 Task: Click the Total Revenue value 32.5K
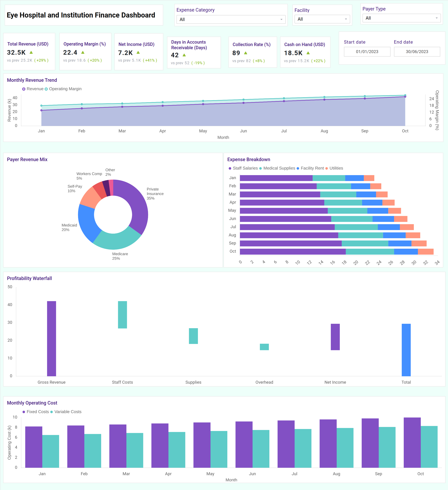click(16, 53)
